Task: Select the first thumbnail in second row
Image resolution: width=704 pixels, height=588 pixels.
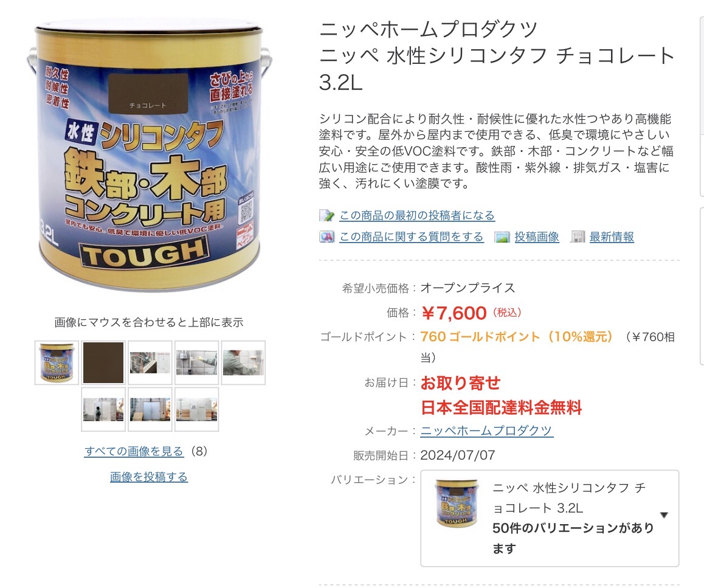Action: pos(103,409)
